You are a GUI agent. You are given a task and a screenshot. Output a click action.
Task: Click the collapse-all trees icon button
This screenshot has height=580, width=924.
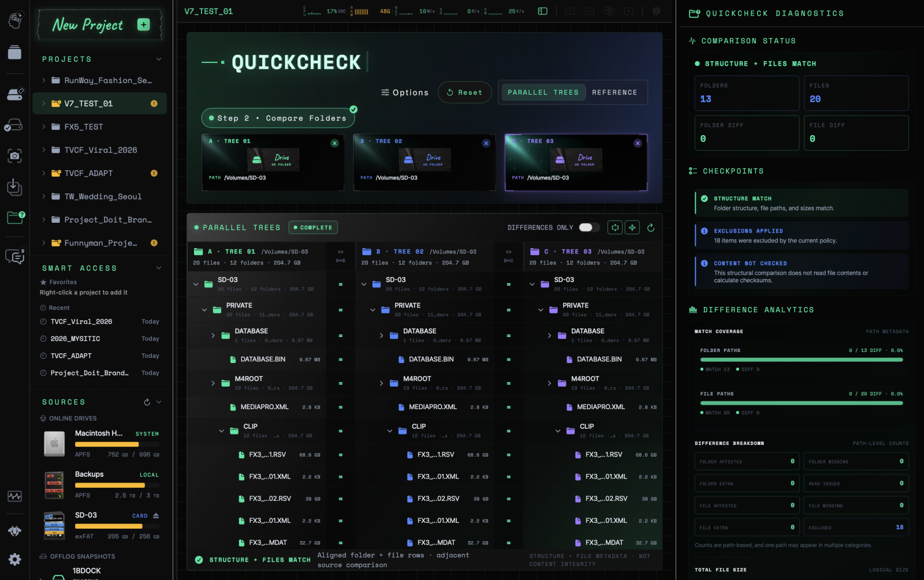tap(632, 227)
